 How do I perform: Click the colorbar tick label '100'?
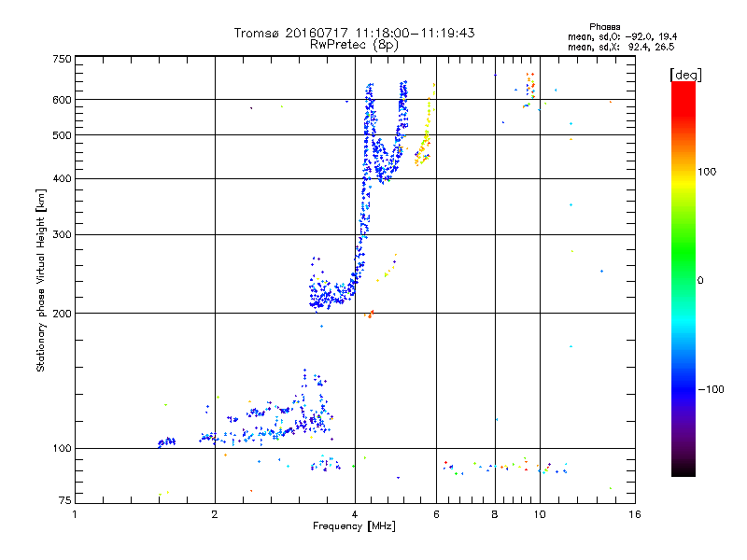pos(707,172)
